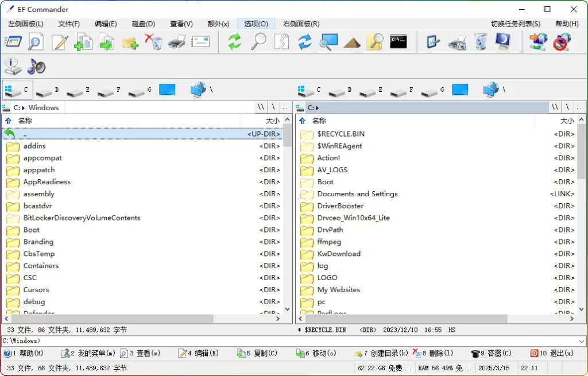Open the blue recycle bin toolbar icon
Viewport: 588px width, 376px height.
click(x=481, y=41)
